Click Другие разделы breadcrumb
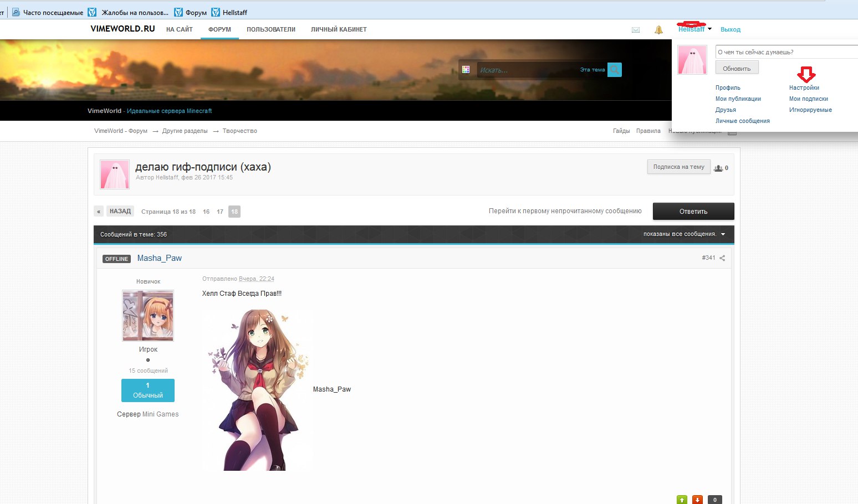Viewport: 858px width, 504px height. click(x=185, y=131)
